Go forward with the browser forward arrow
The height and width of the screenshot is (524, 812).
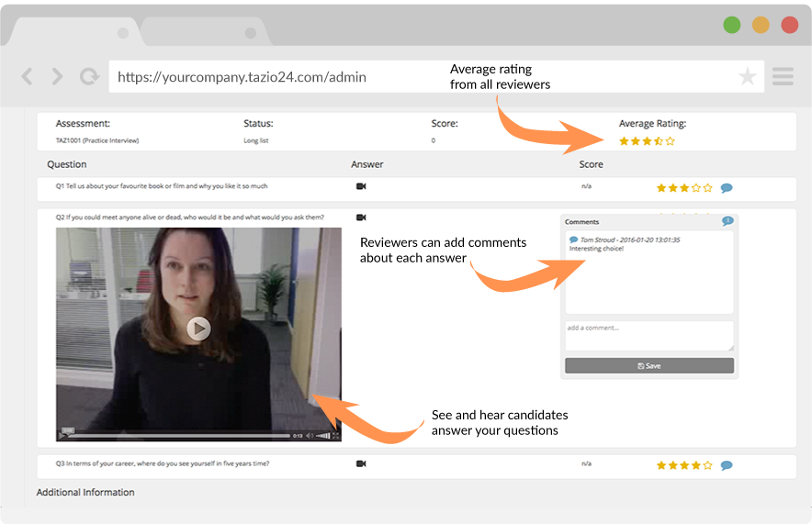pos(57,76)
